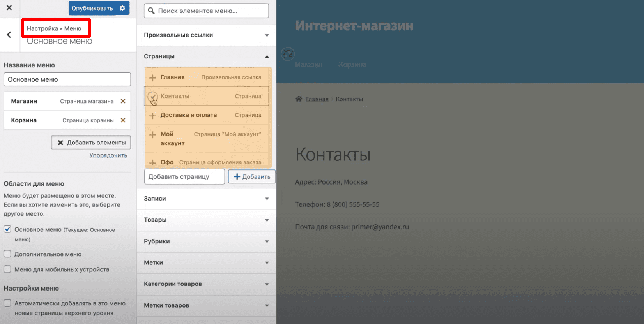Click the pencil edit shortcut in preview
Image resolution: width=644 pixels, height=324 pixels.
tap(288, 54)
